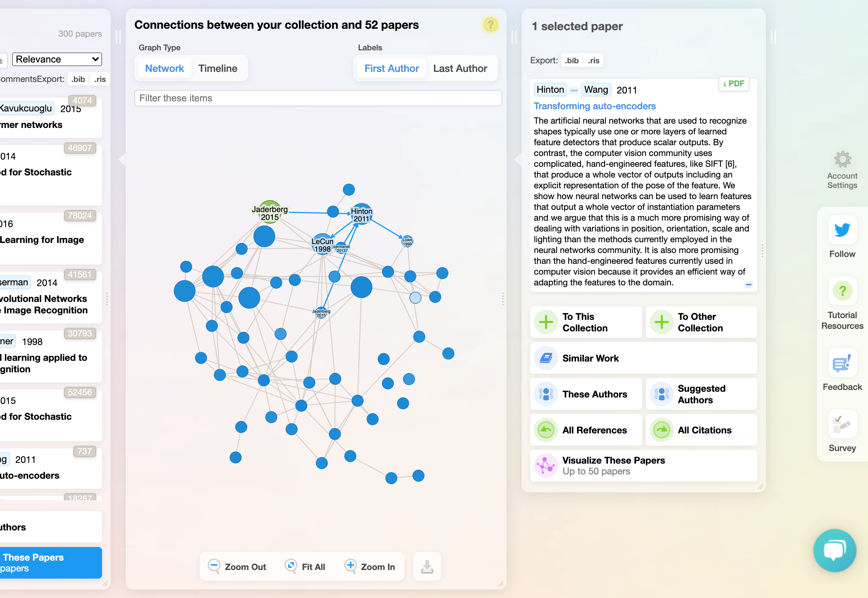Click the Twitter Follow icon
868x598 pixels.
point(842,230)
